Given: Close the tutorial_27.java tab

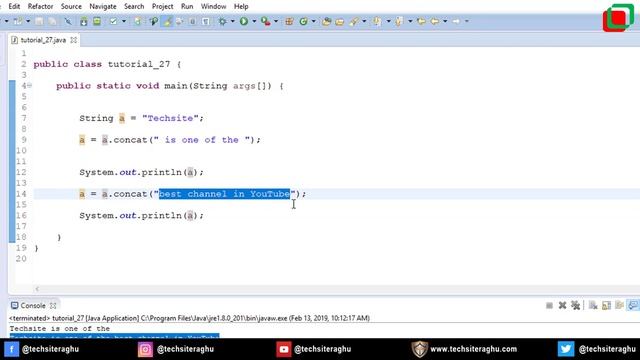Looking at the screenshot, I should [x=73, y=40].
